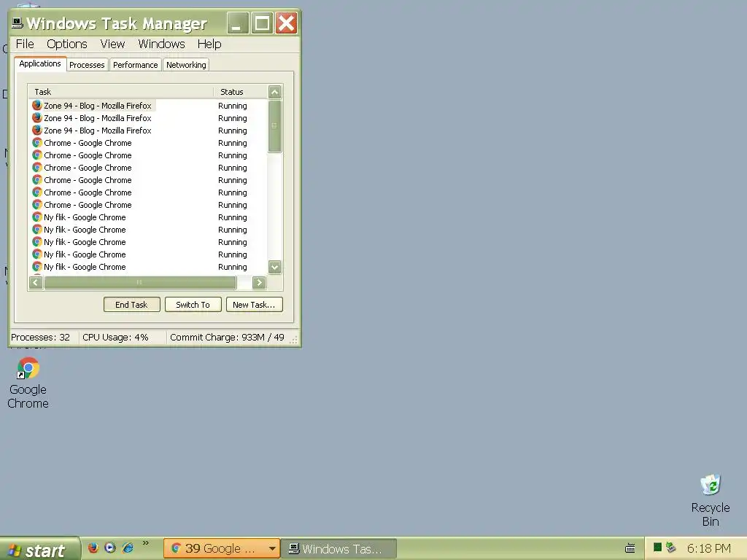Sort by the Task column header

(x=121, y=91)
